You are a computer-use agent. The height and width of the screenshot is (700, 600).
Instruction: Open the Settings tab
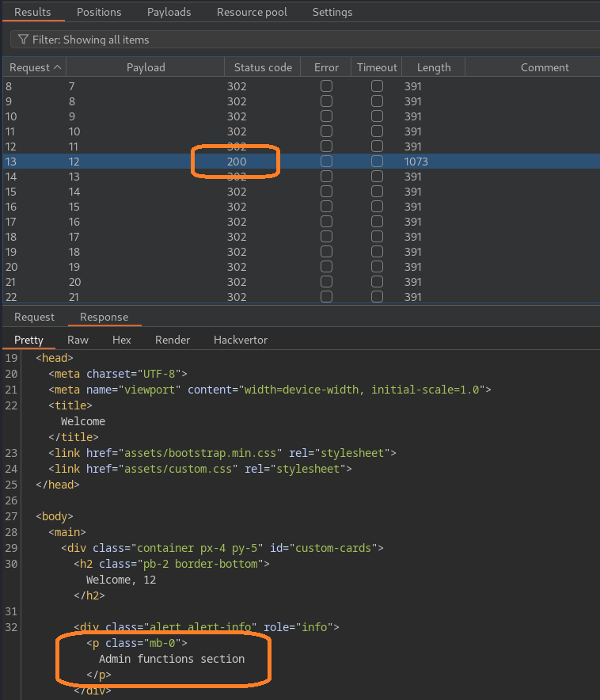coord(332,12)
